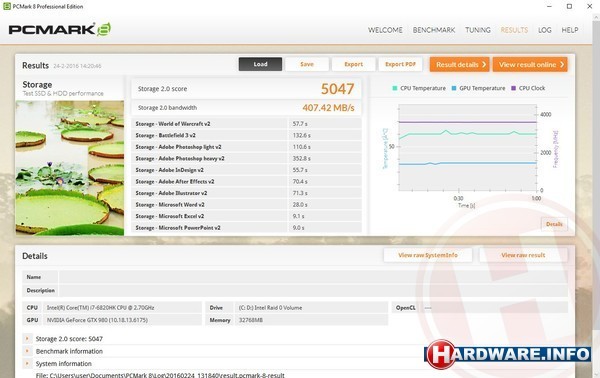Screen dimensions: 600x378
Task: Switch to the Benchmark tab
Action: (x=434, y=30)
